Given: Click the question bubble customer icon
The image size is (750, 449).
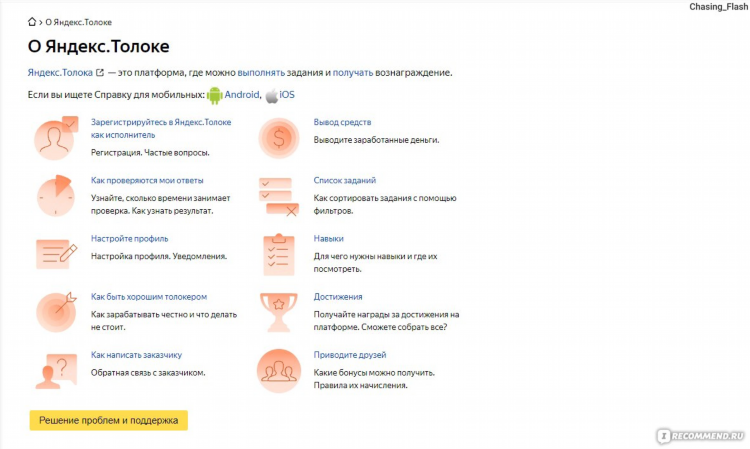Looking at the screenshot, I should click(x=56, y=371).
